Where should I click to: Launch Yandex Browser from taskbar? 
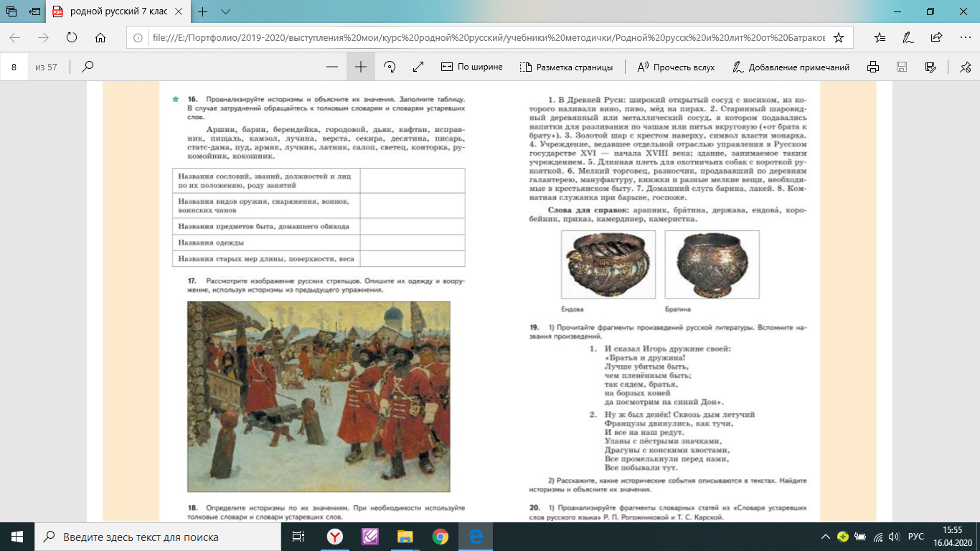point(335,537)
